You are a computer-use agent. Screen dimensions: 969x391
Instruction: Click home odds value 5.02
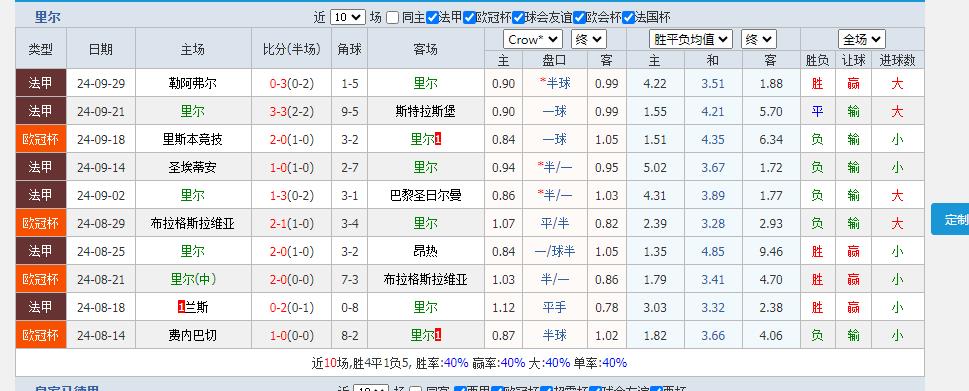(x=655, y=167)
